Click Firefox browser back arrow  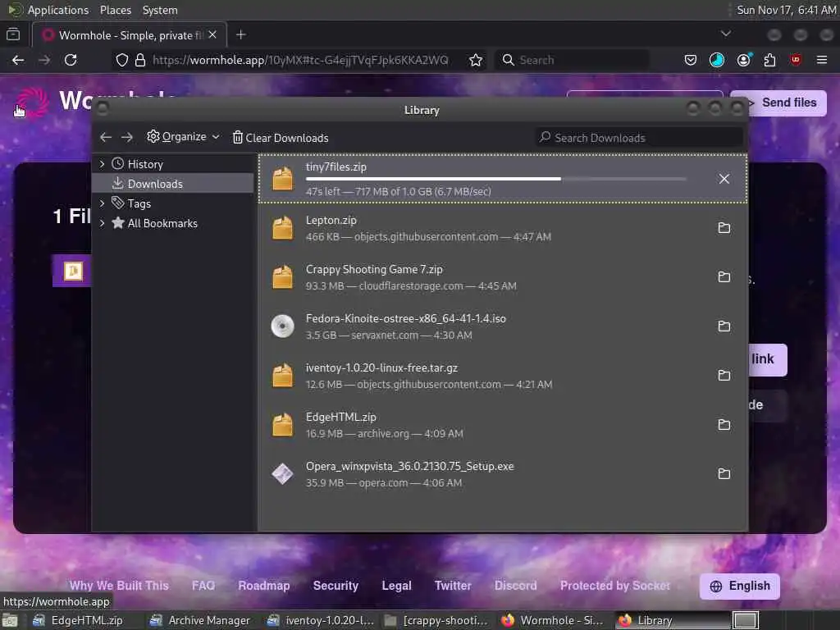coord(18,60)
